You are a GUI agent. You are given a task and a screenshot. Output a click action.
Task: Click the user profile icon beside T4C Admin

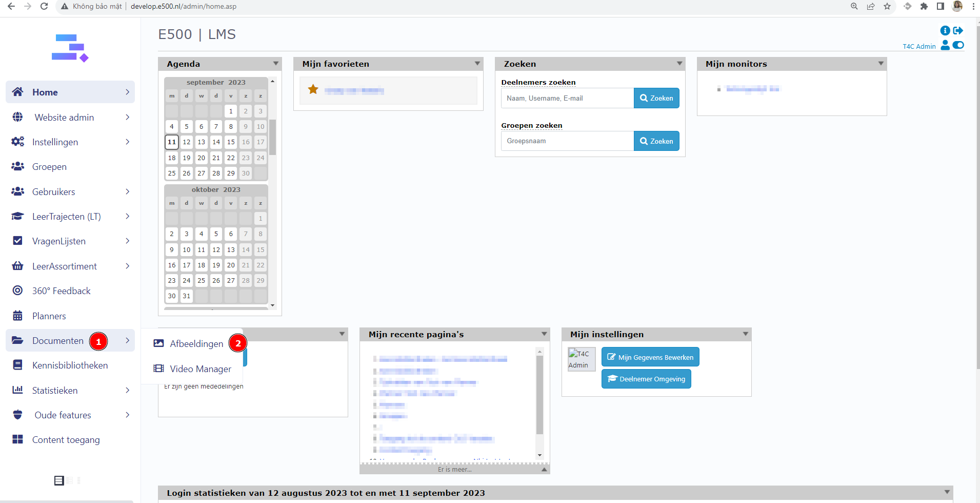click(945, 46)
